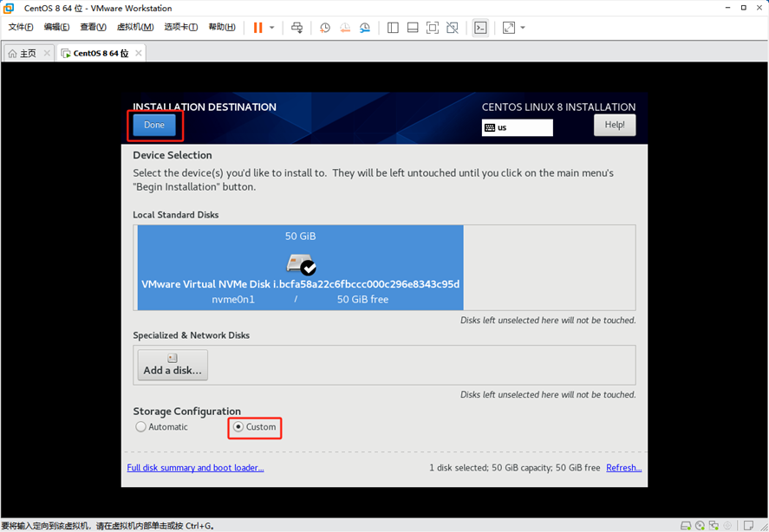Close the CentOS 8 64 位 tab
769x532 pixels.
[x=139, y=53]
